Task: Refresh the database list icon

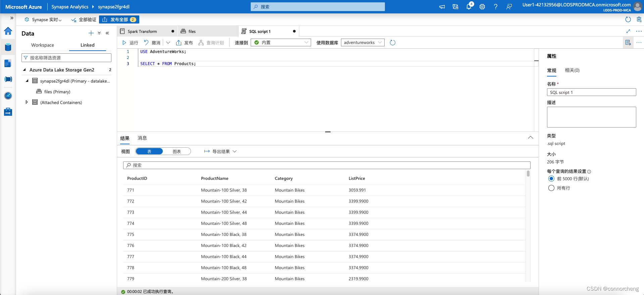Action: point(393,43)
